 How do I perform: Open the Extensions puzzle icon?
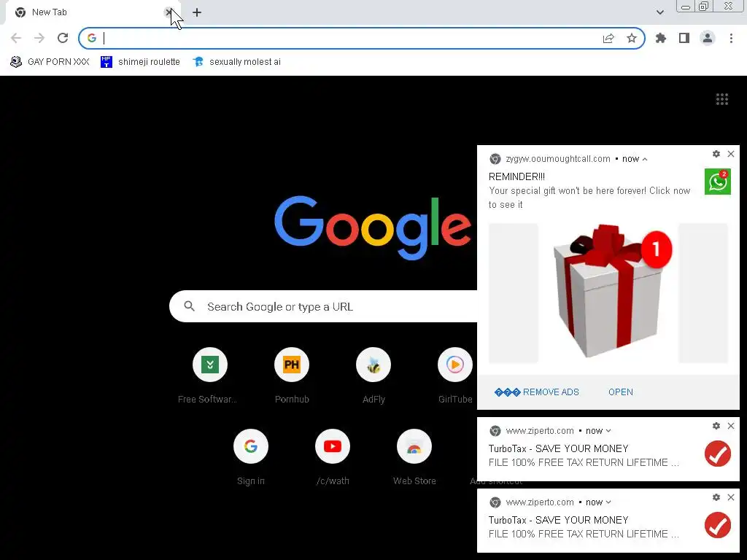tap(661, 38)
